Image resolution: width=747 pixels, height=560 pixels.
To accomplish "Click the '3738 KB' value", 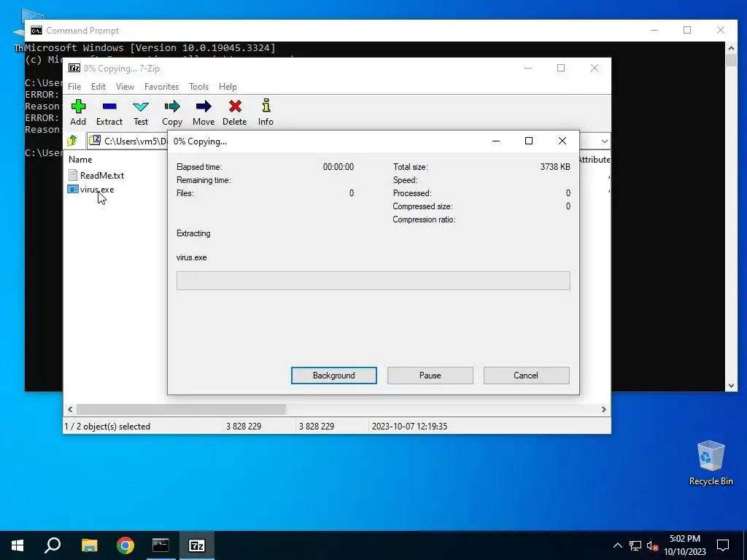I will click(x=555, y=167).
